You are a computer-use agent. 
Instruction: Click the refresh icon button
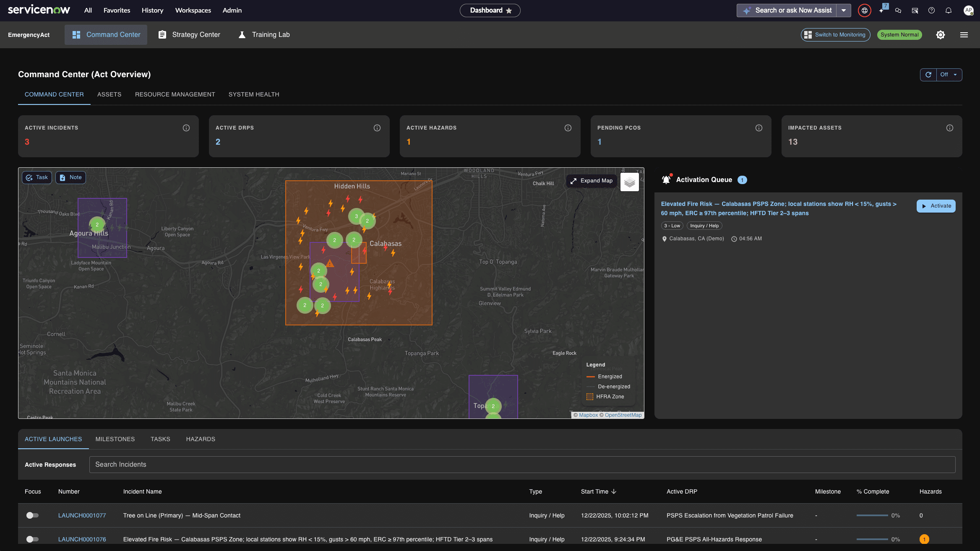click(928, 75)
